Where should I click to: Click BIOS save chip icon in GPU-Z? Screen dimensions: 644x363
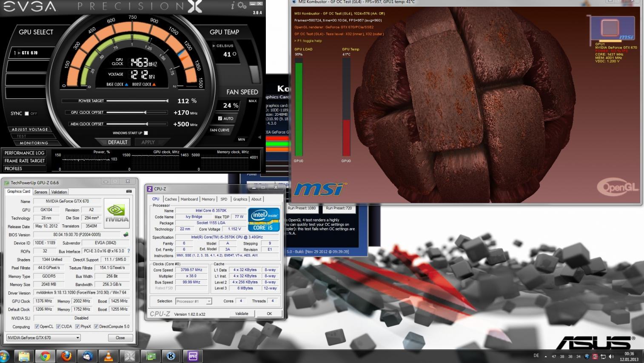coord(126,234)
